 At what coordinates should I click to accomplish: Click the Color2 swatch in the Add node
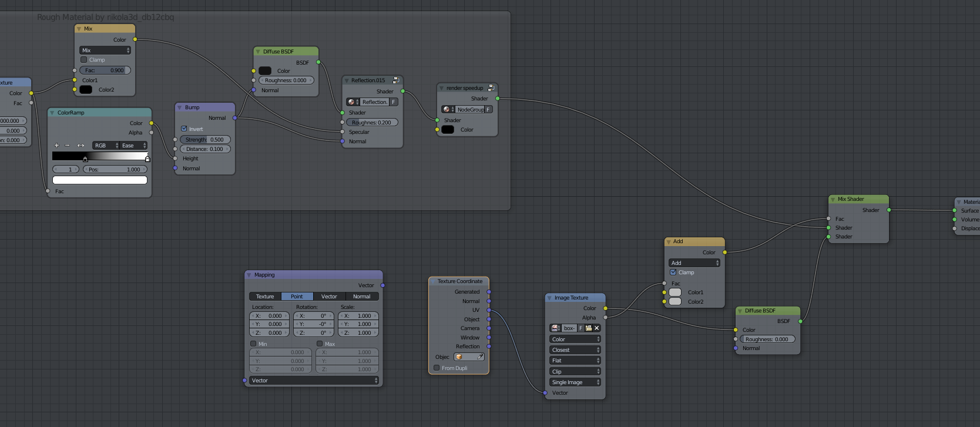pyautogui.click(x=675, y=302)
